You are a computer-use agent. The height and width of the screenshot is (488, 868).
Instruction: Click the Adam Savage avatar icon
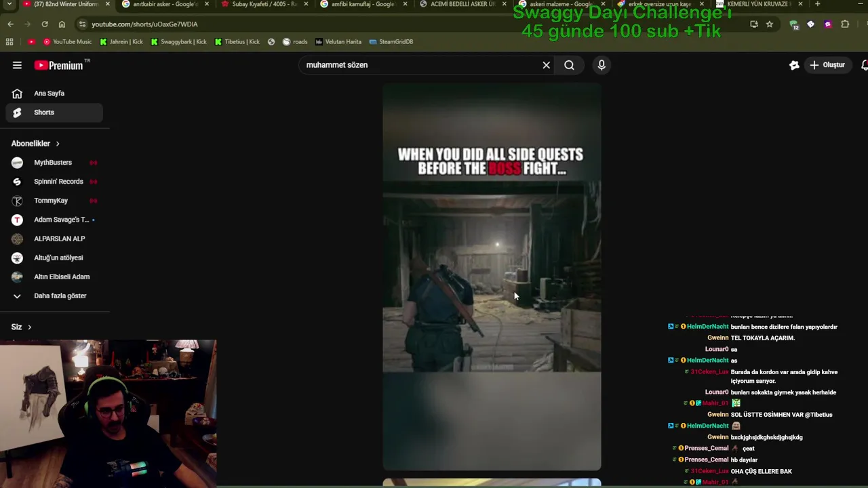point(18,220)
